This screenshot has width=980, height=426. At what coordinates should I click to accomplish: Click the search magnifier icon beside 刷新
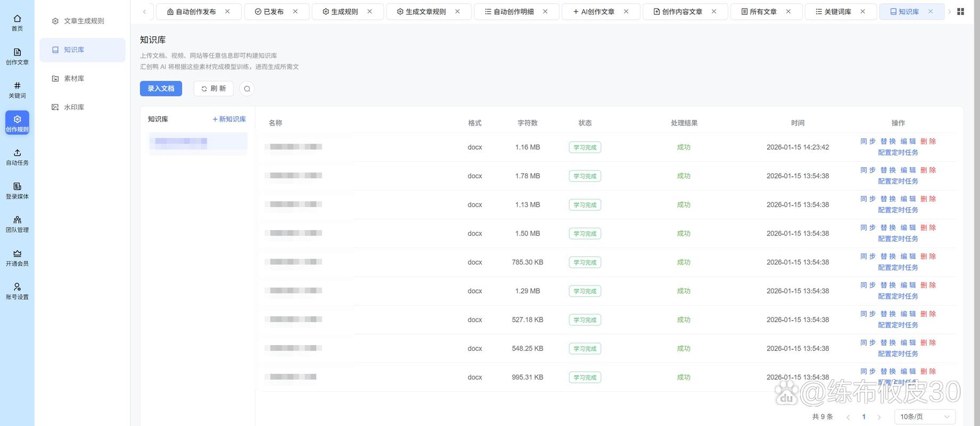click(247, 89)
